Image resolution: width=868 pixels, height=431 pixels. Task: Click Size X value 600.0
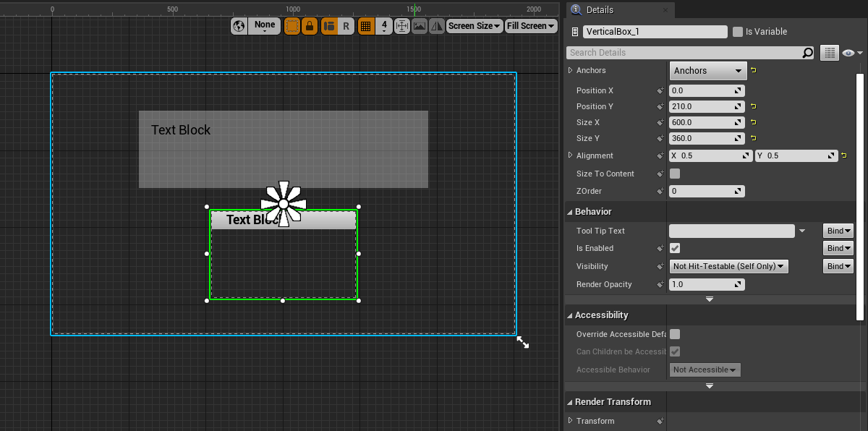click(707, 123)
